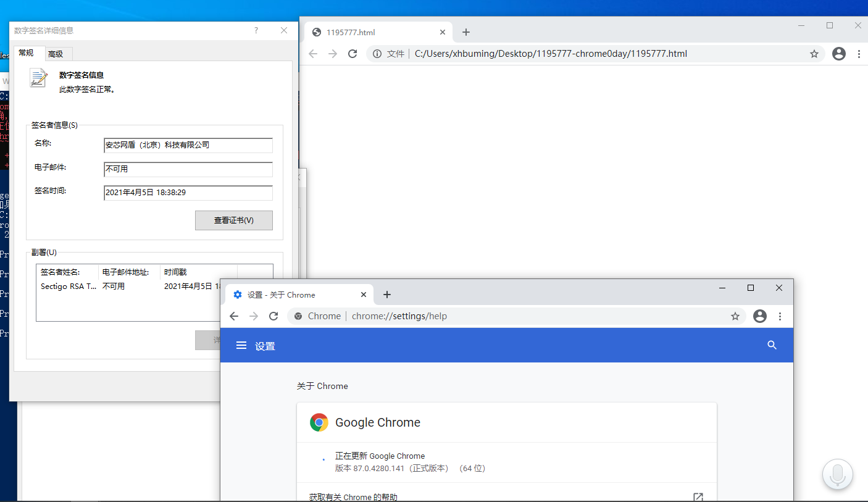Close the 数字签名详细信息 dialog
The height and width of the screenshot is (502, 868).
coord(284,30)
